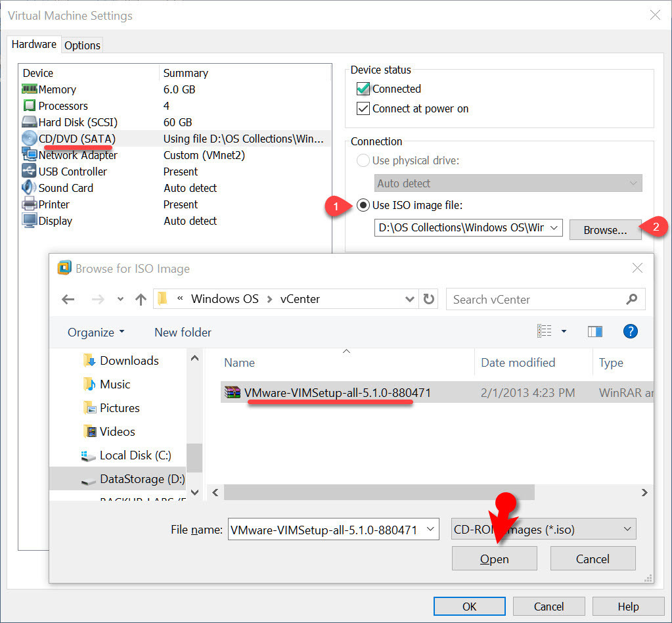This screenshot has width=672, height=623.
Task: Expand the File name history dropdown
Action: point(430,529)
